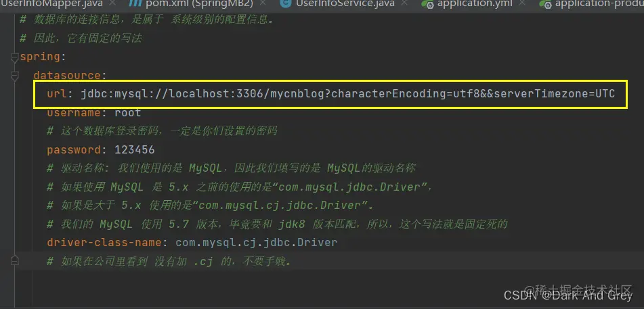Click the comment starting 如果是大于 5.x

pos(211,205)
